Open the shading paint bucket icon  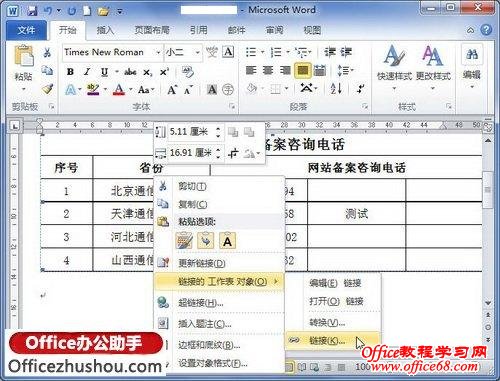click(x=252, y=89)
